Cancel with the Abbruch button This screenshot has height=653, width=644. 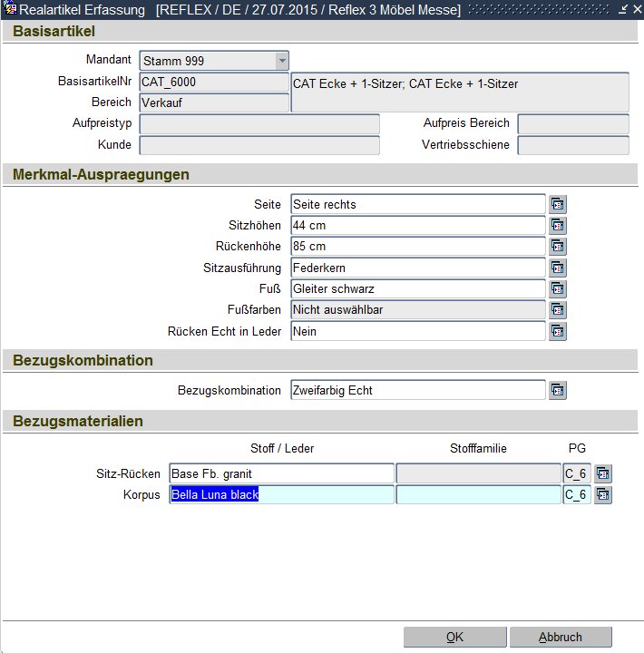(561, 637)
